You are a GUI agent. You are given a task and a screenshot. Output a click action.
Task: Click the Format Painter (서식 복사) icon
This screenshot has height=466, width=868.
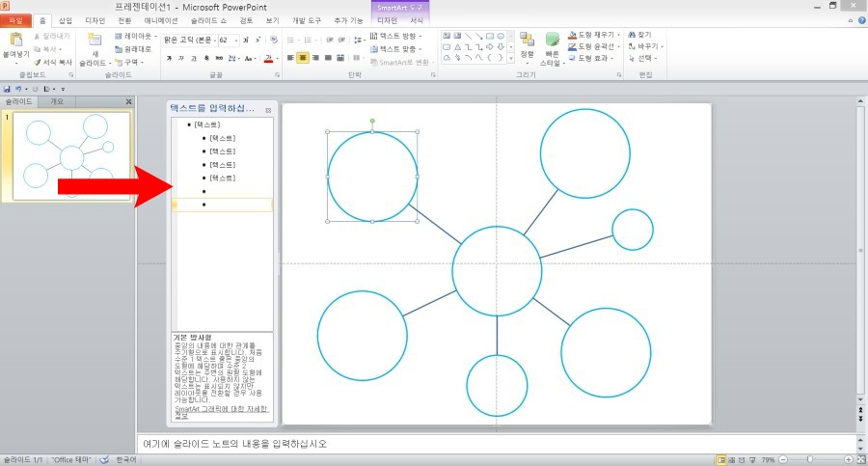click(x=39, y=62)
